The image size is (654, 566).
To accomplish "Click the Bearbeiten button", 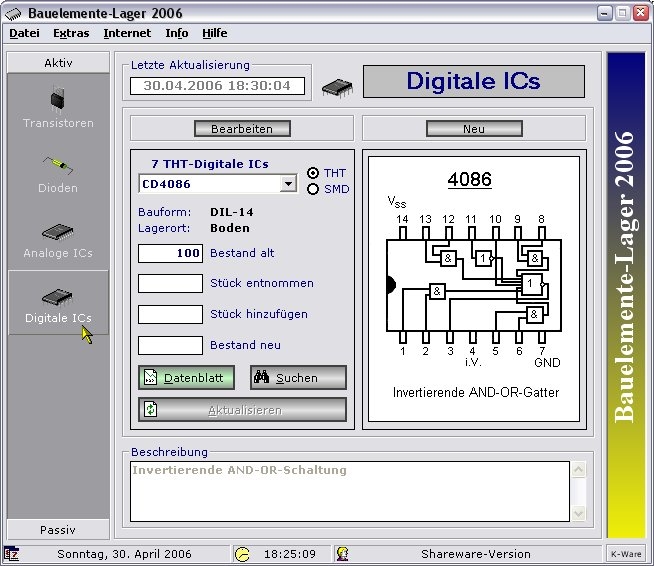I will coord(242,129).
